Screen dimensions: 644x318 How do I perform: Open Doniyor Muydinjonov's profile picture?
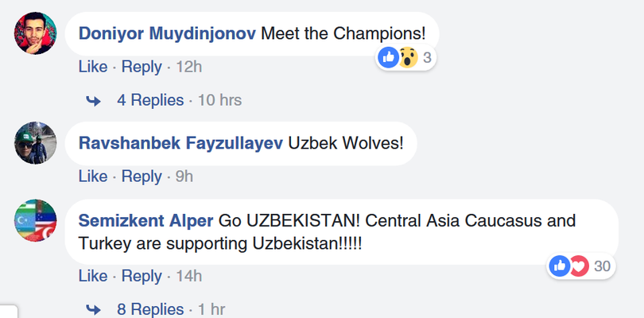36,34
